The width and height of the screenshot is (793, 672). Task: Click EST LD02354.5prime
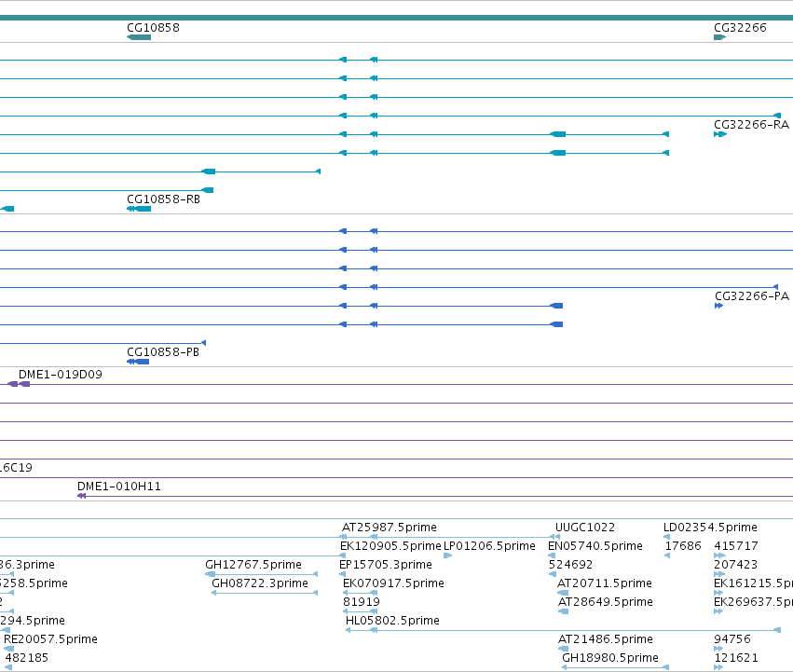710,528
